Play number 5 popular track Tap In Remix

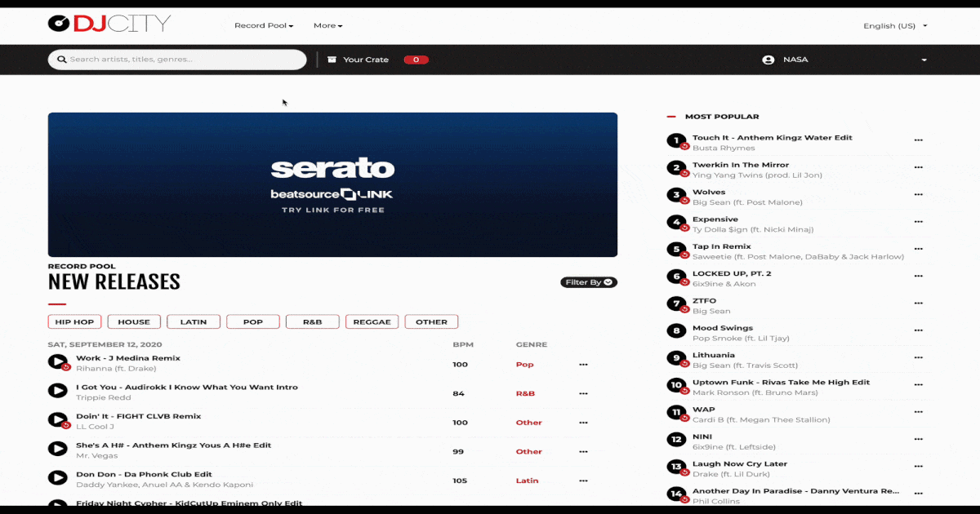click(x=676, y=250)
